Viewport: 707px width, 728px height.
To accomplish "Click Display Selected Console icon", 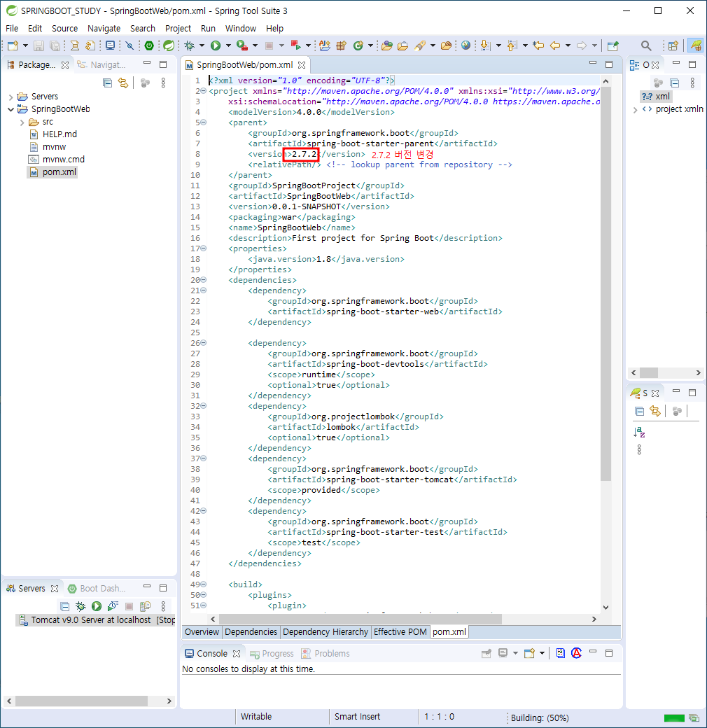I will point(503,653).
